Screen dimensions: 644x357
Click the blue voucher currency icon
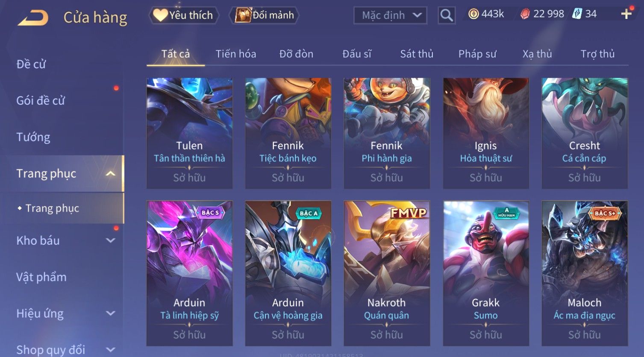pos(577,14)
